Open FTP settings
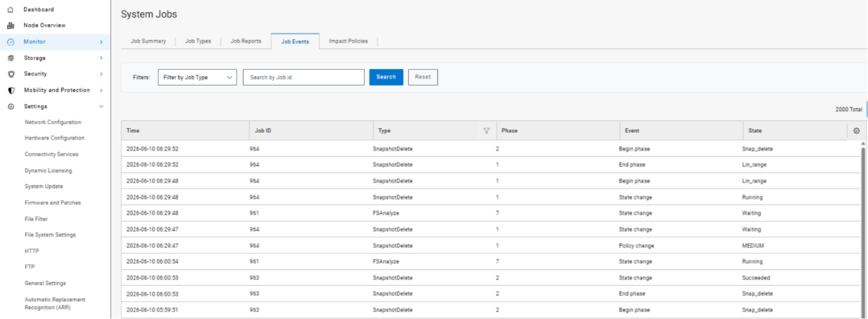This screenshot has height=319, width=868. tap(30, 267)
